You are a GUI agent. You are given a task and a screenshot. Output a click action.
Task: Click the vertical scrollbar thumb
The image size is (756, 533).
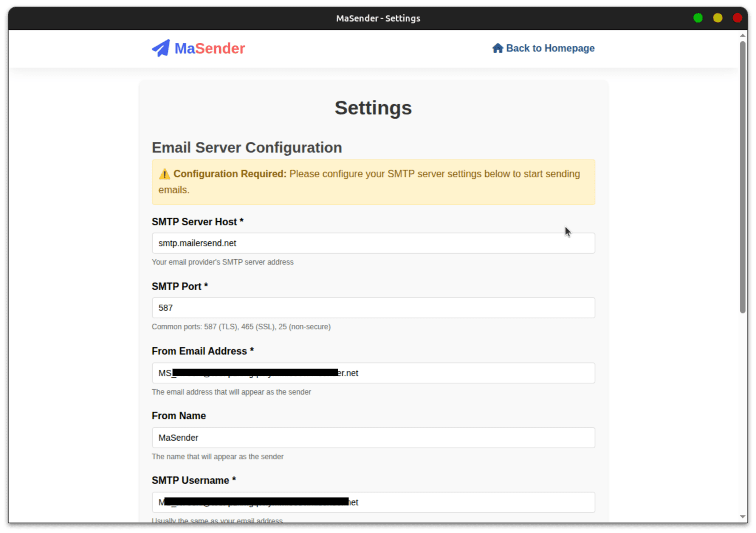point(743,177)
